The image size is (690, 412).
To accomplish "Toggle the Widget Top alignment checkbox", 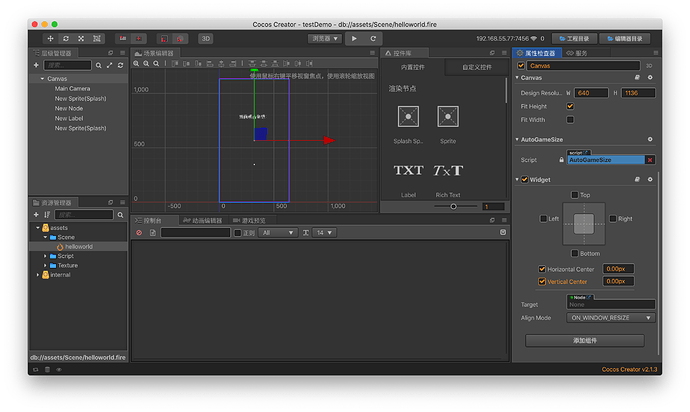I will pyautogui.click(x=574, y=195).
